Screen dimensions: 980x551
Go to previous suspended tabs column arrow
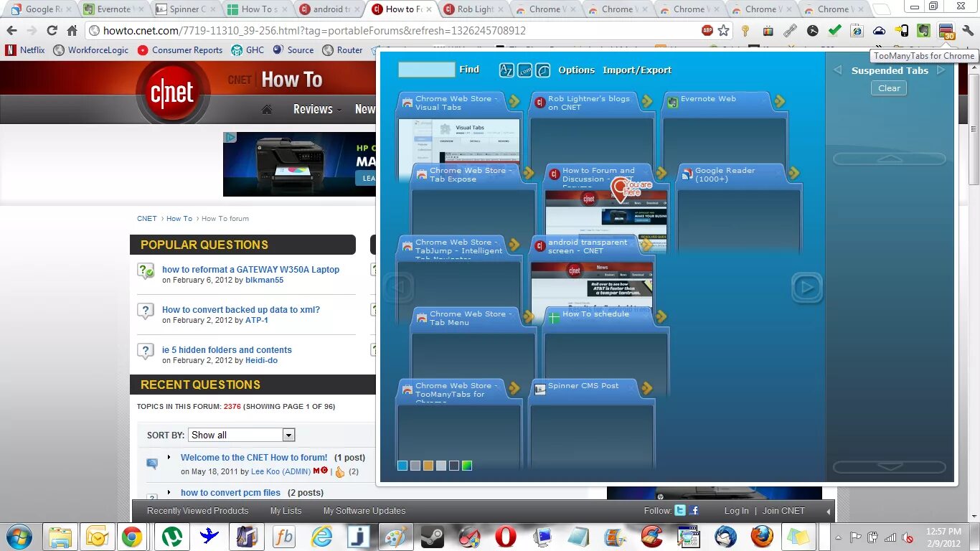[x=837, y=70]
